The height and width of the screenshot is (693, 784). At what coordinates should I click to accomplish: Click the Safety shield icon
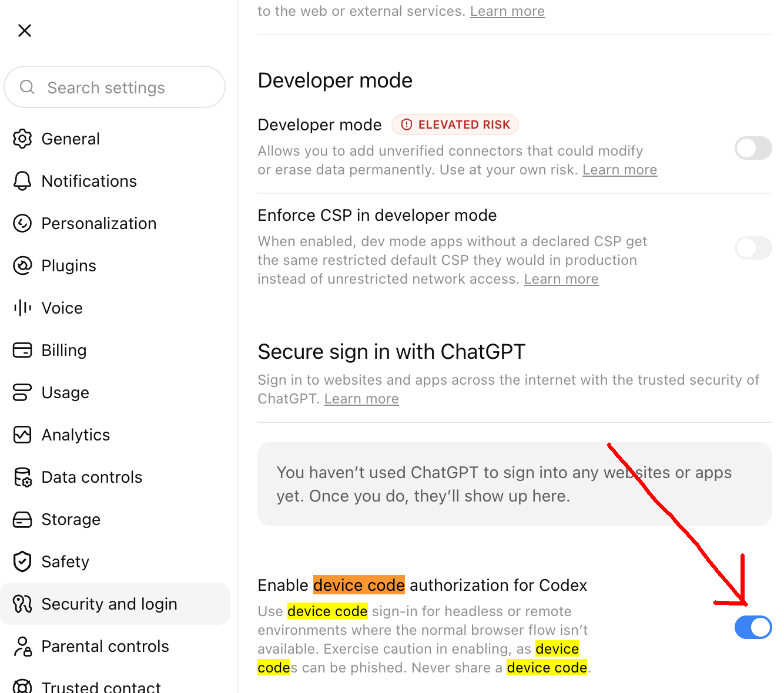point(22,561)
